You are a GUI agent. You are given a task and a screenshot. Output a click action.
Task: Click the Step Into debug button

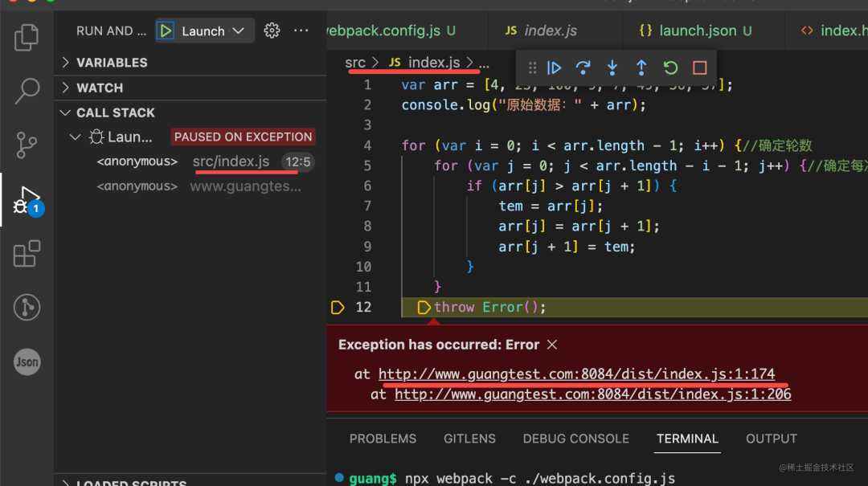612,68
